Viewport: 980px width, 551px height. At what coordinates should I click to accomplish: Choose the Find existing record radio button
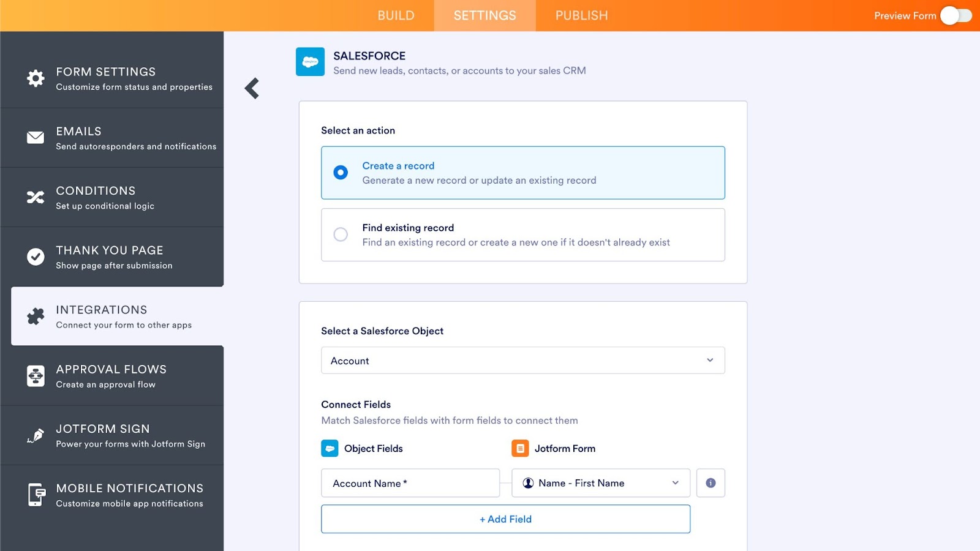click(x=341, y=234)
